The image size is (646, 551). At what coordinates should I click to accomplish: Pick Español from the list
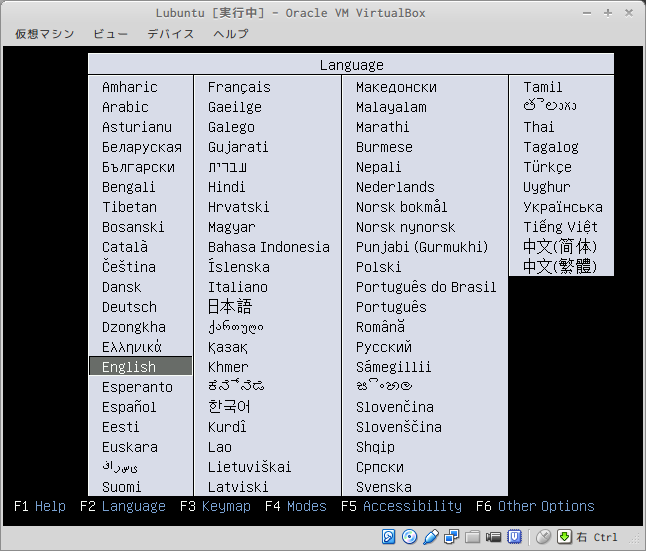129,407
